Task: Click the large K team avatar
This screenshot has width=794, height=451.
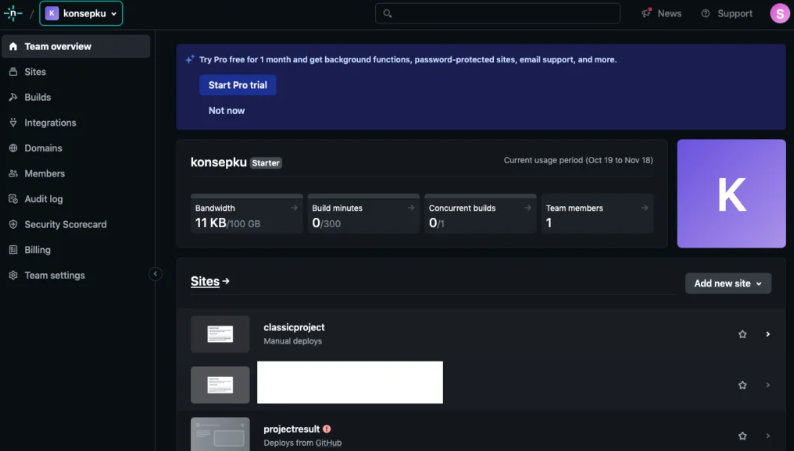Action: click(731, 194)
